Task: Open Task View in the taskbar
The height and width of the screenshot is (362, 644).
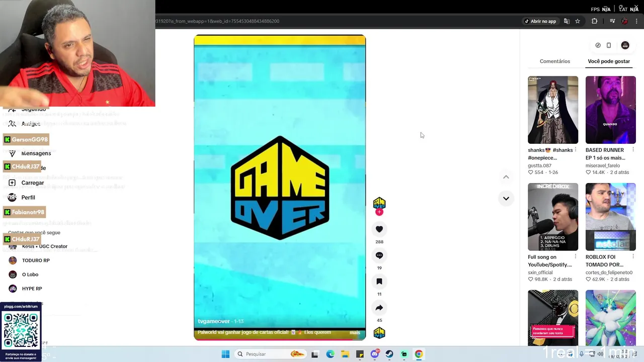Action: coord(315,354)
